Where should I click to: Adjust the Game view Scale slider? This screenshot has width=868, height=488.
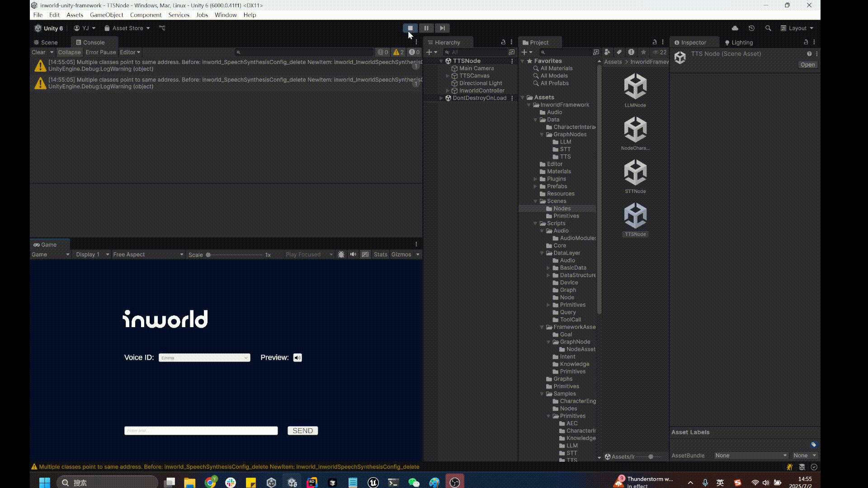click(208, 255)
